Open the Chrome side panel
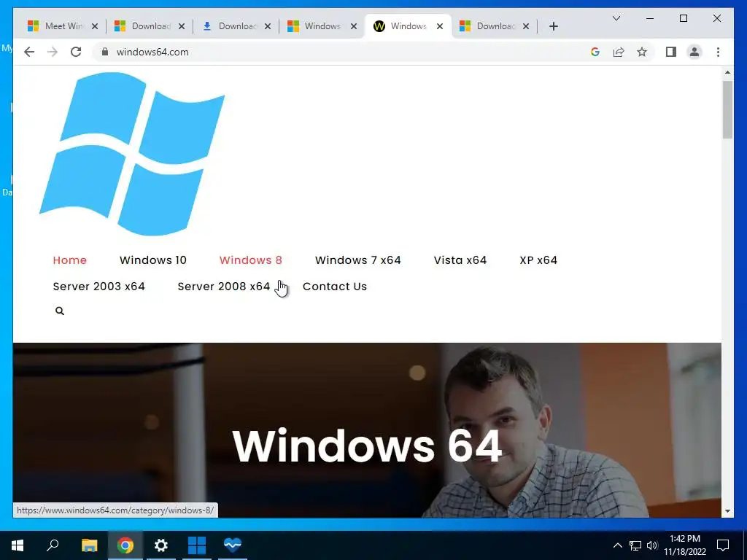 coord(671,52)
